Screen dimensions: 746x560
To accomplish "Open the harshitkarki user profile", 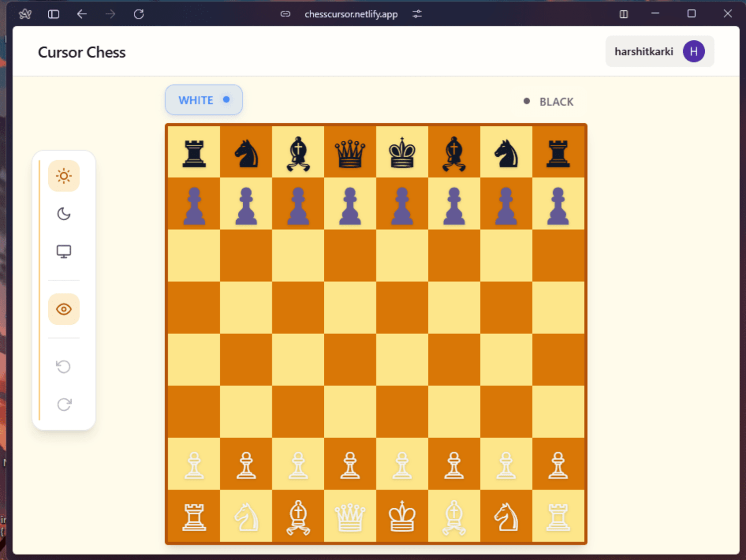I will 659,51.
